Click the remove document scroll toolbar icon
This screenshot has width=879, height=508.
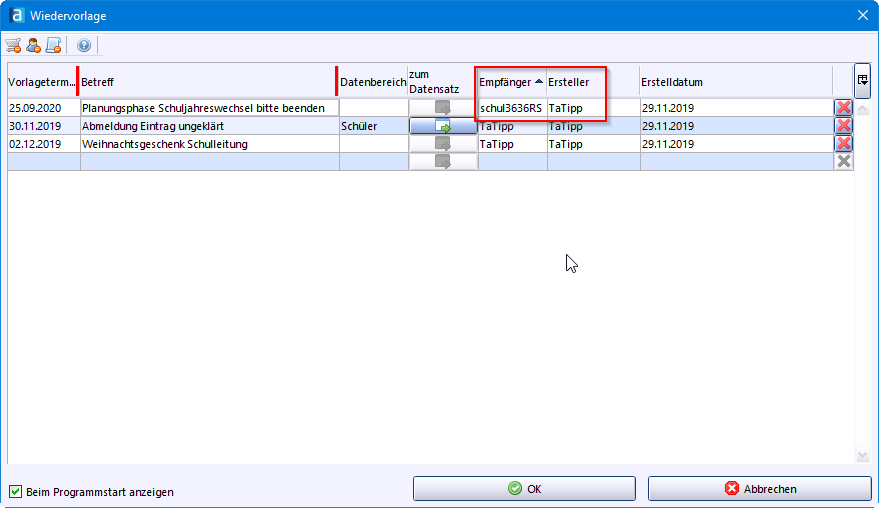(x=54, y=45)
